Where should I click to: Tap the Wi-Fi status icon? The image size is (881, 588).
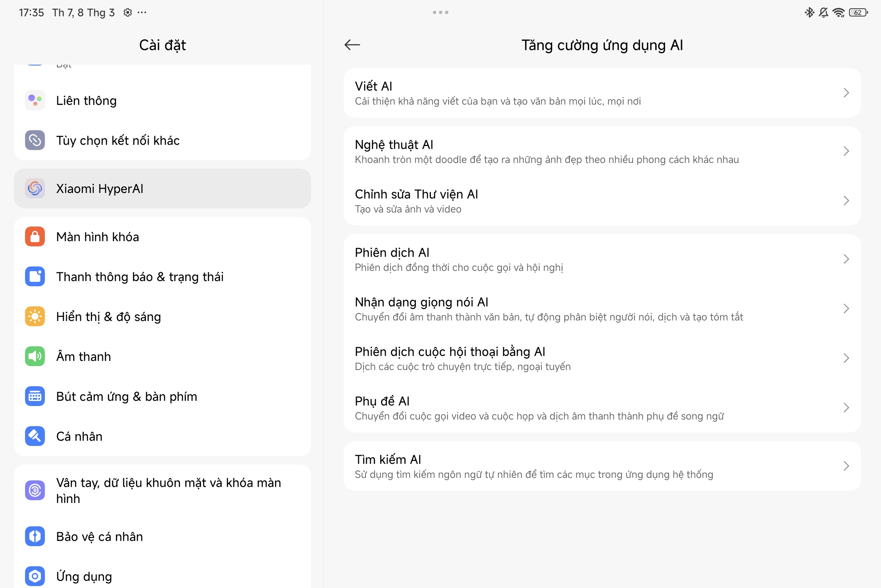coord(839,12)
